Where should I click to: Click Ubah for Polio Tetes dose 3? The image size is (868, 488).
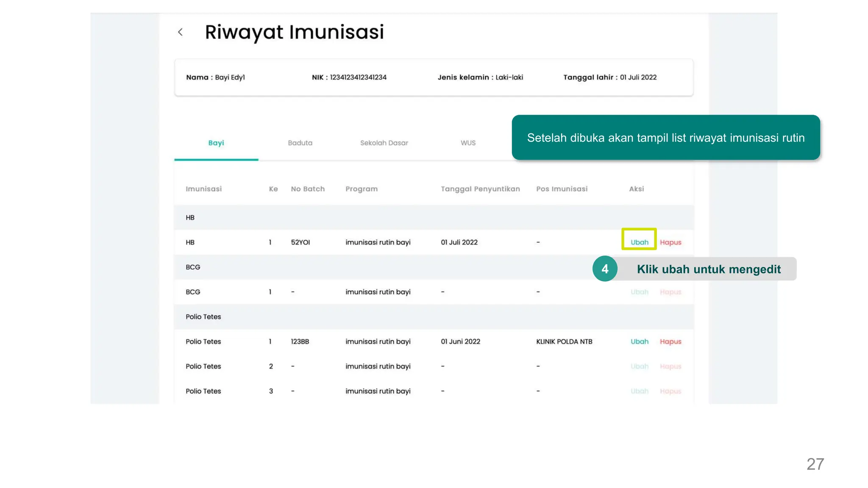pyautogui.click(x=639, y=391)
